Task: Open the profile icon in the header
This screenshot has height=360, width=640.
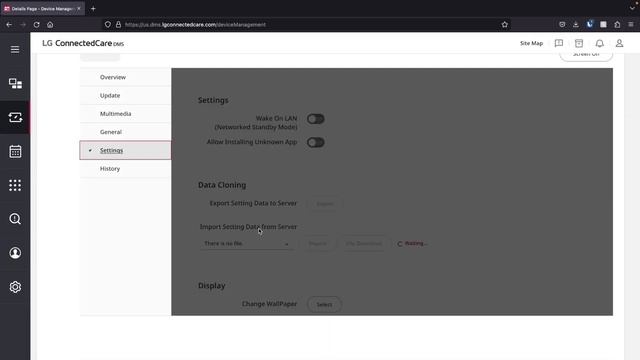Action: point(619,43)
